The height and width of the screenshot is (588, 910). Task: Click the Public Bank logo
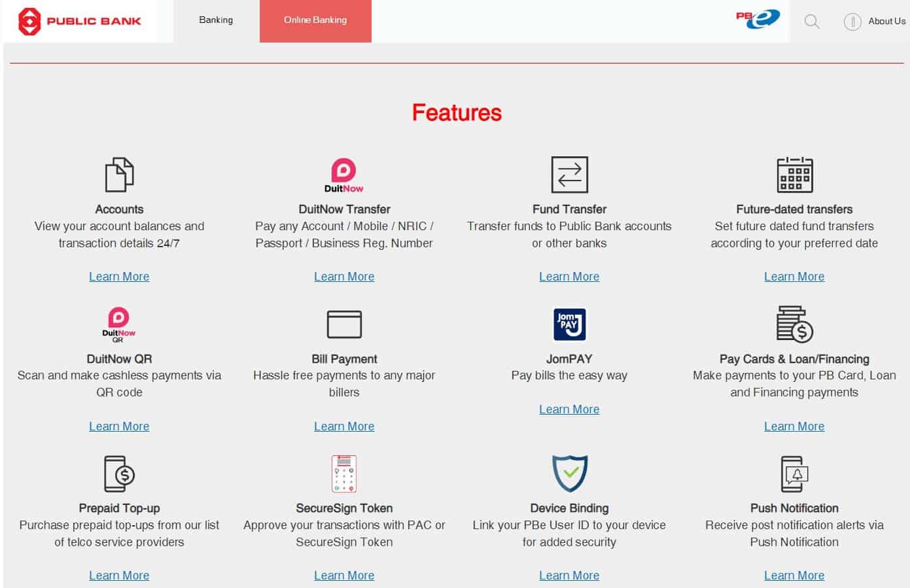[x=79, y=21]
